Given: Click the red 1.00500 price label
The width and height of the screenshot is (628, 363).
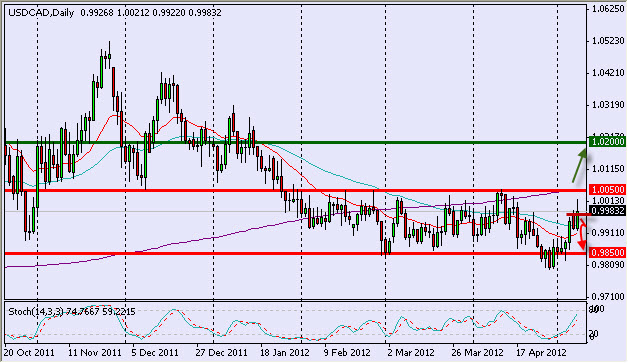Looking at the screenshot, I should tap(608, 190).
